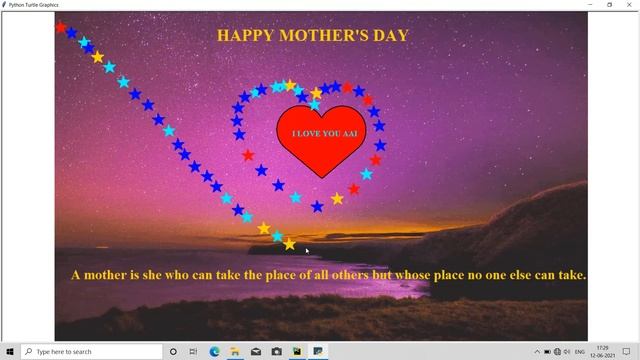
Task: Open the clock and date flyout
Action: coord(602,351)
